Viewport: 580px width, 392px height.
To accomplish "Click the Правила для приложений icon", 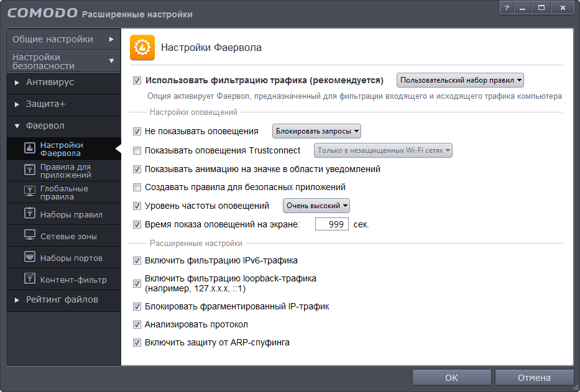I will click(29, 170).
